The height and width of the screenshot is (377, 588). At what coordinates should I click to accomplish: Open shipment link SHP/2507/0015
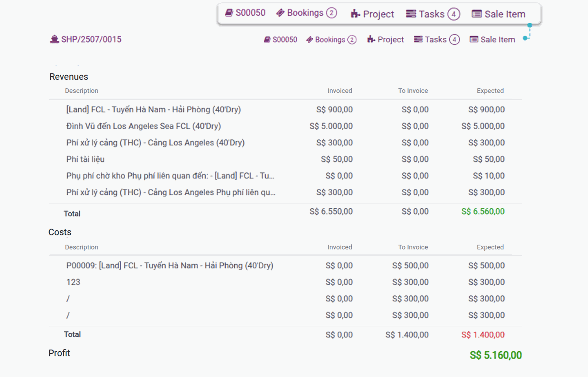click(91, 39)
